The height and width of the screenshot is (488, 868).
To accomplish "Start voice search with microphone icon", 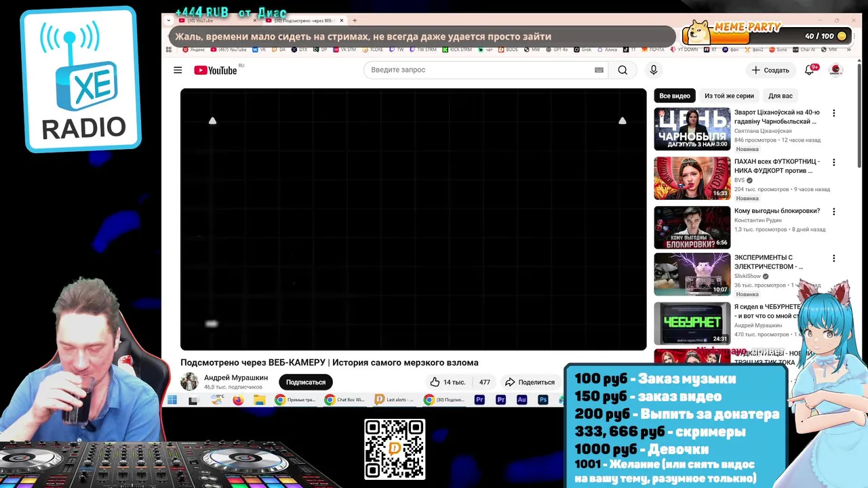I will click(x=654, y=70).
